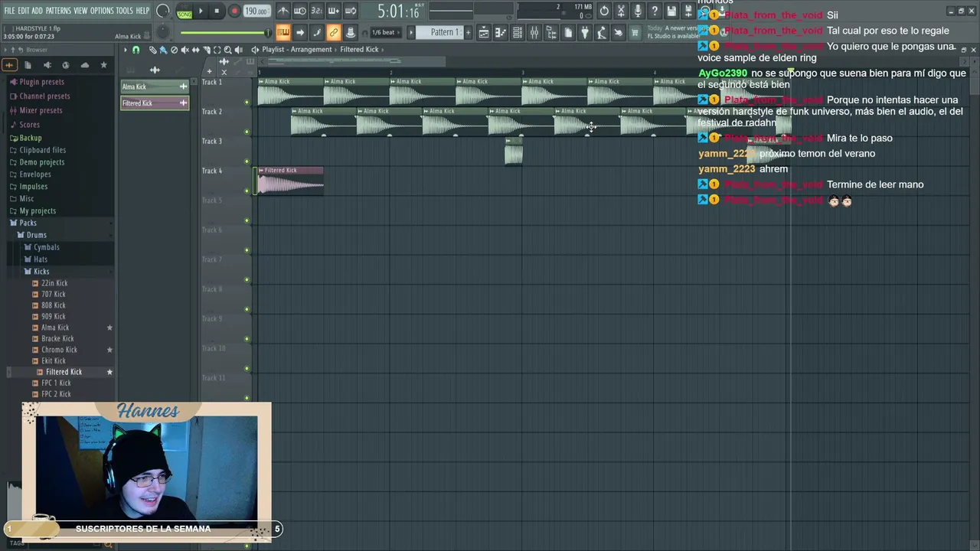The height and width of the screenshot is (551, 980).
Task: Click the red Record button
Action: point(234,11)
